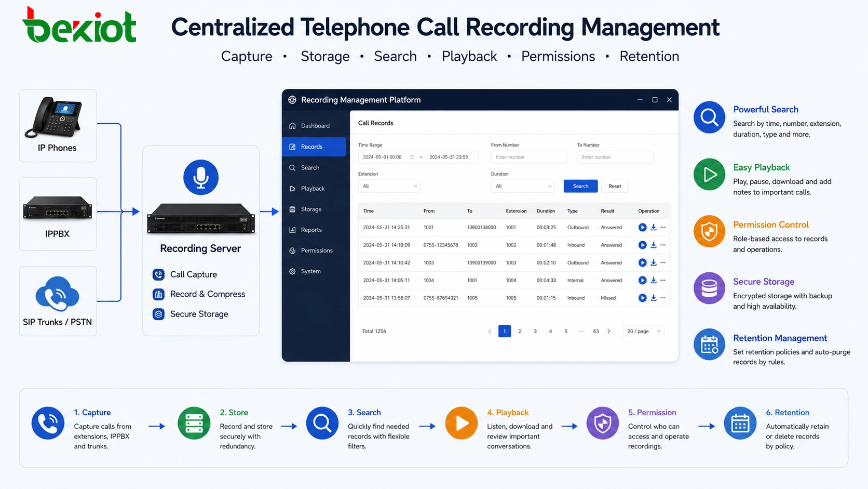
Task: Open more options for 14:05:11 call
Action: (x=663, y=280)
